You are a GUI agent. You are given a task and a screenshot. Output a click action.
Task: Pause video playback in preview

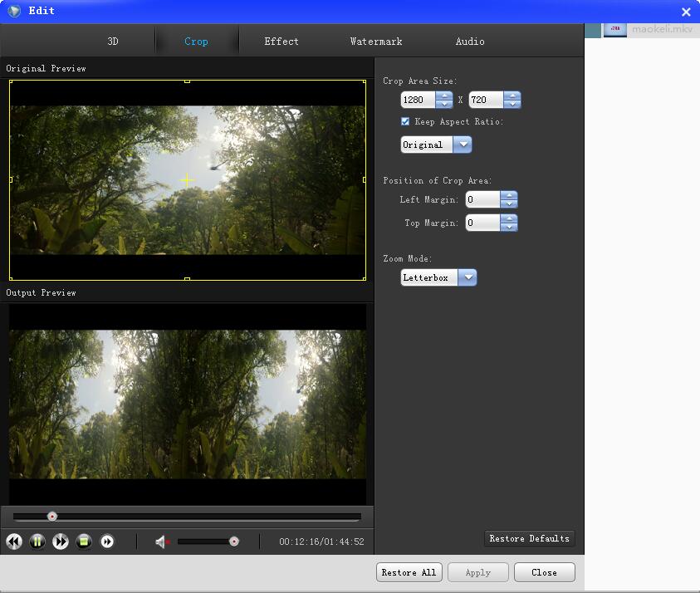pyautogui.click(x=37, y=542)
